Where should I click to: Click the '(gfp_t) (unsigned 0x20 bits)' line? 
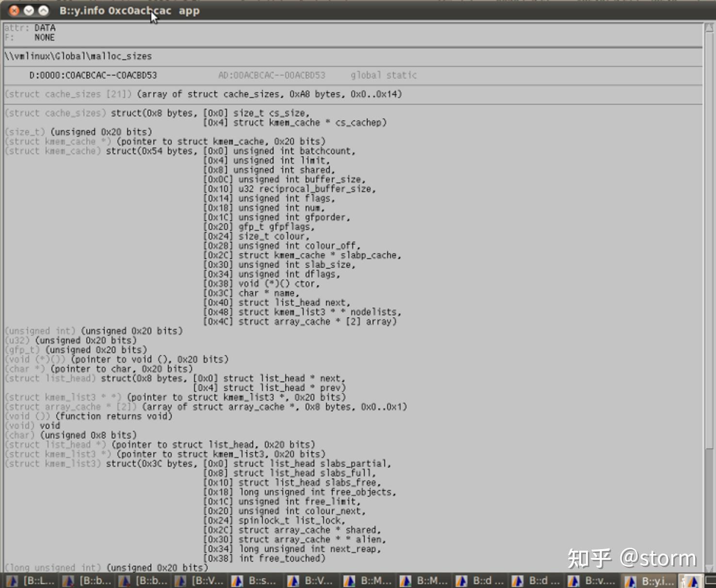pyautogui.click(x=76, y=350)
